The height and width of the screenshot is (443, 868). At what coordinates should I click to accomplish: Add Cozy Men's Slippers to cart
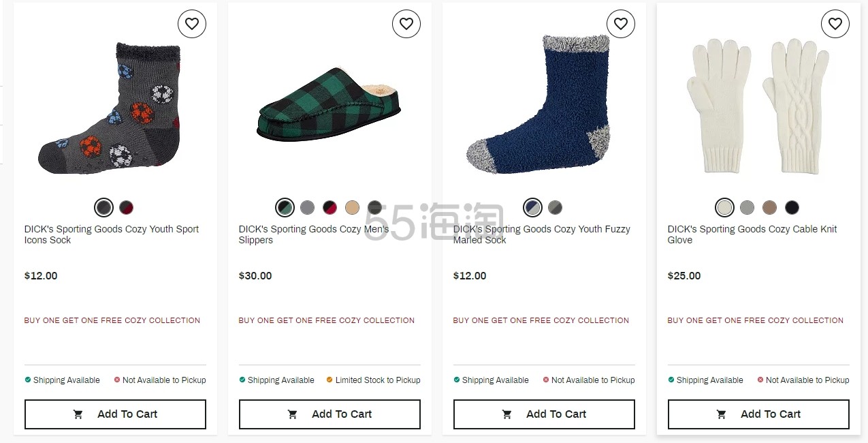pos(329,414)
